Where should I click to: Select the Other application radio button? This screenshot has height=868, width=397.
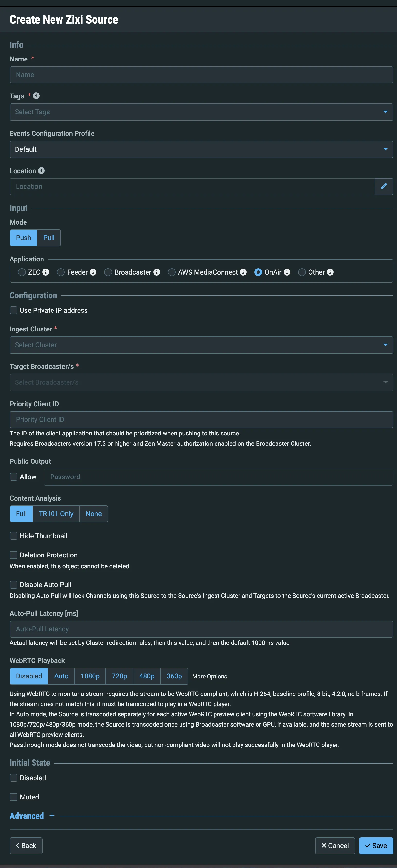click(302, 272)
